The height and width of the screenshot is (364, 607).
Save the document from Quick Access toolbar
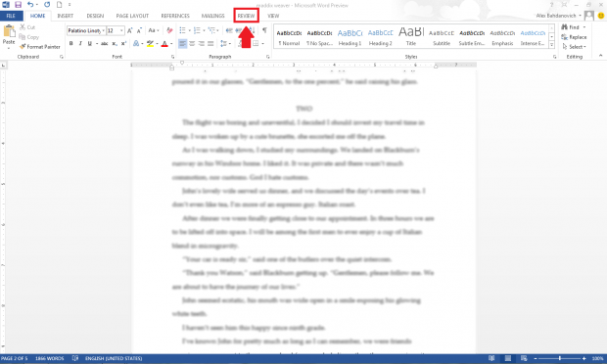[x=18, y=5]
